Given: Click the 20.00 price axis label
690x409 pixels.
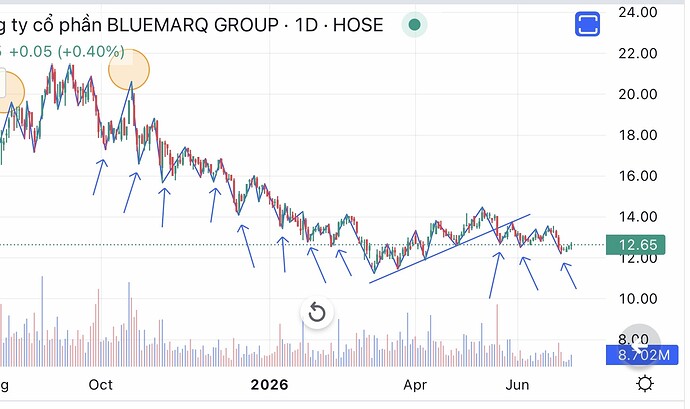Looking at the screenshot, I should point(638,94).
